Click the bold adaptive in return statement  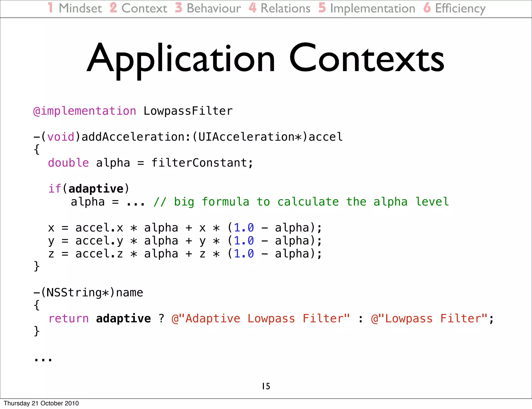click(x=123, y=319)
